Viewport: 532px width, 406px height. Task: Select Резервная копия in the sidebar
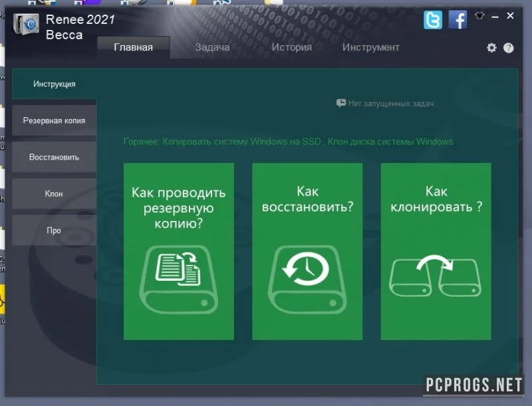55,120
